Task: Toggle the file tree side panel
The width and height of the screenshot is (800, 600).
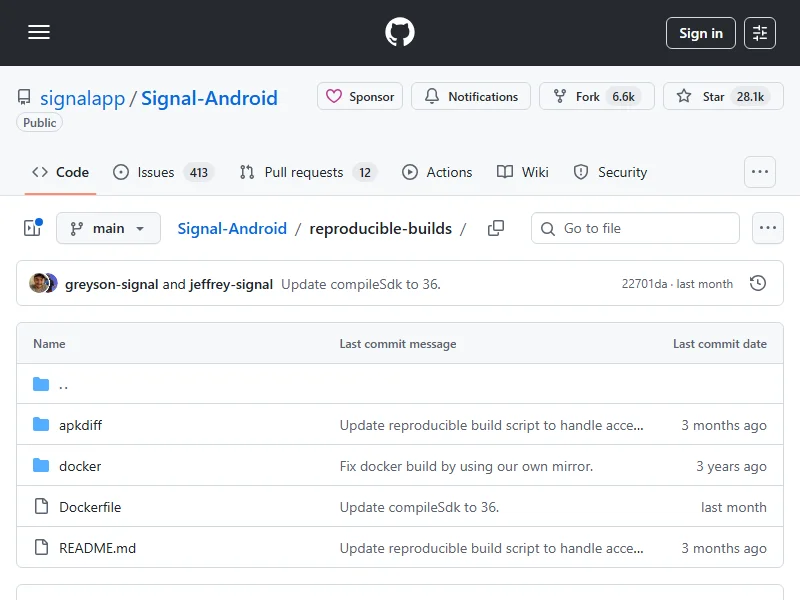Action: (x=32, y=228)
